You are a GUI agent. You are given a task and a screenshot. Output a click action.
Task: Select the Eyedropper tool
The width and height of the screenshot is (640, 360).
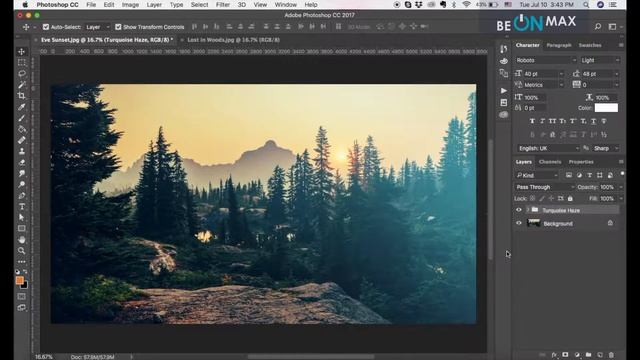coord(22,107)
